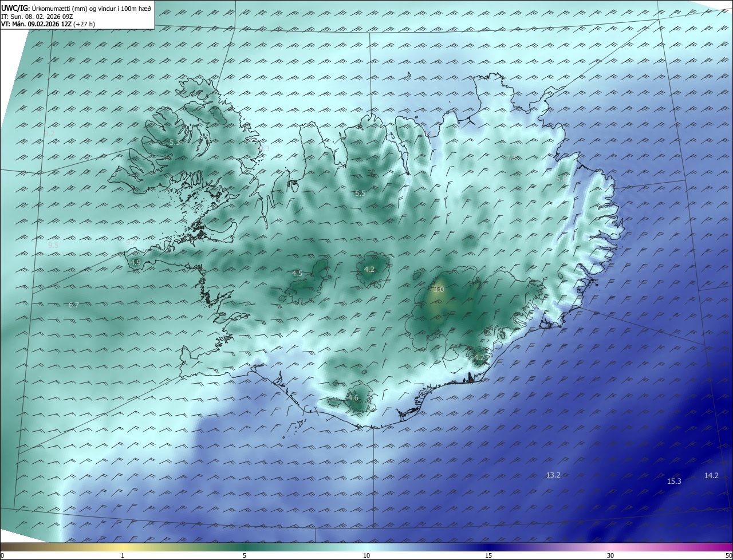
Task: Select the 7.3 value in northeast Iceland
Action: (x=511, y=157)
